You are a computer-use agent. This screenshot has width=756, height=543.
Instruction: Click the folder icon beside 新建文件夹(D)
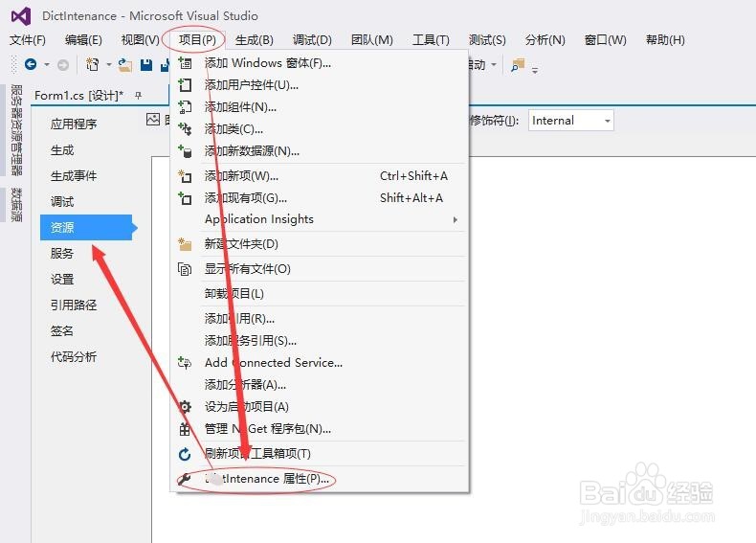(x=185, y=244)
